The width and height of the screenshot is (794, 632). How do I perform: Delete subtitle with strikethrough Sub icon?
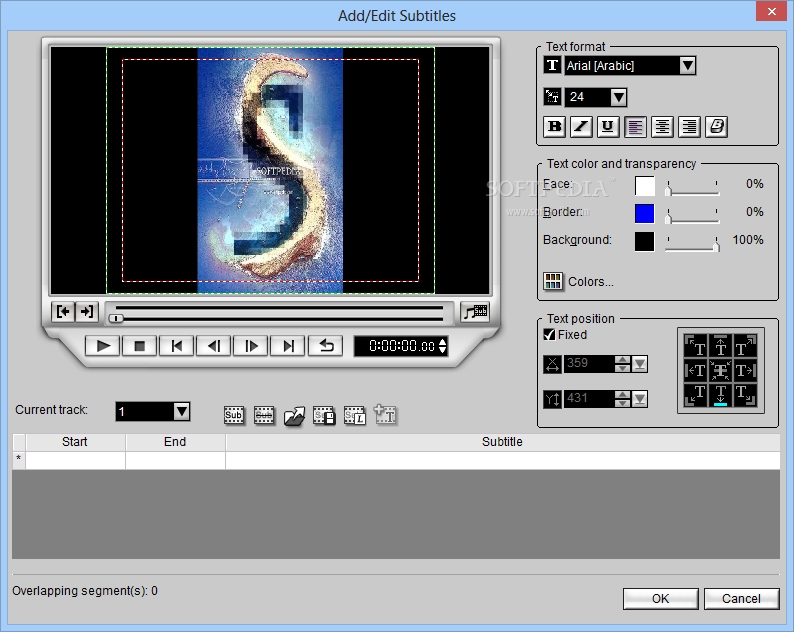pos(264,415)
